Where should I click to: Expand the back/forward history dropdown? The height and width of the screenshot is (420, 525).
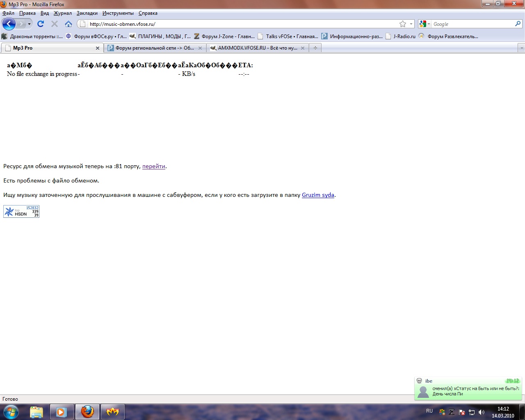tap(29, 24)
